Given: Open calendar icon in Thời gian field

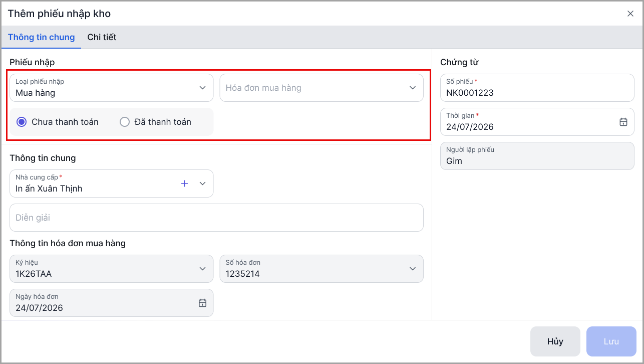Looking at the screenshot, I should click(623, 122).
